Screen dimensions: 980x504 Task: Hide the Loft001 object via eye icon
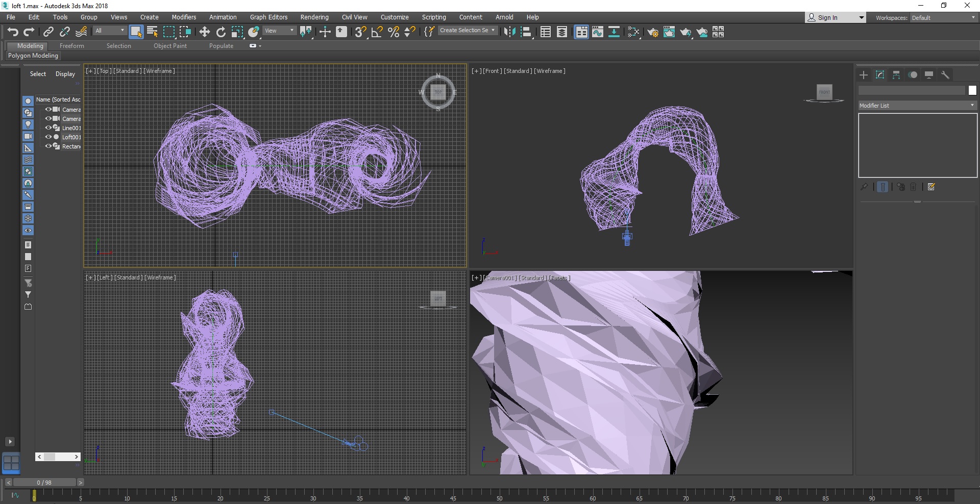[x=48, y=137]
